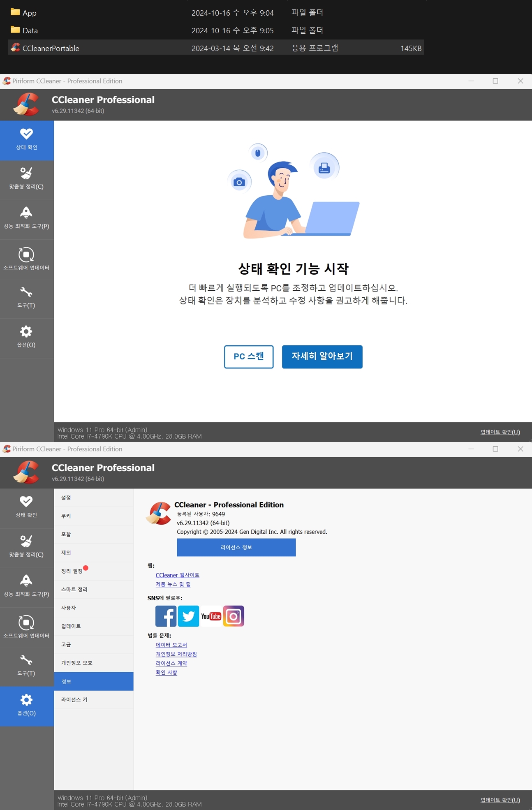The image size is (532, 810).
Task: Open the Instagram social icon
Action: (234, 616)
